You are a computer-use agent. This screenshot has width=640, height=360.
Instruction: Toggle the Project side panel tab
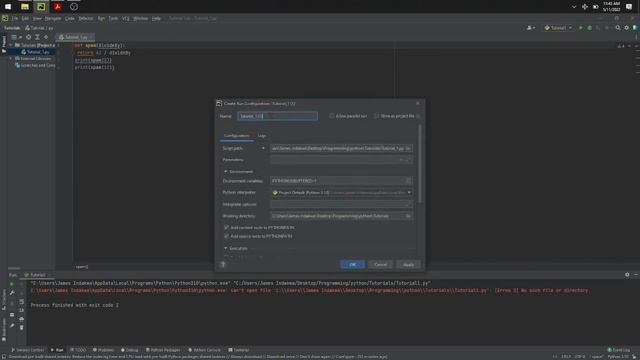click(4, 44)
